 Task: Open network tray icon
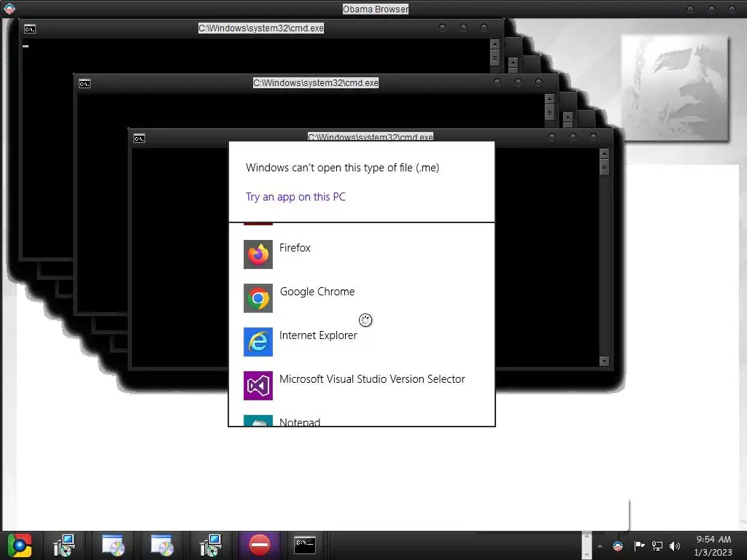tap(657, 545)
